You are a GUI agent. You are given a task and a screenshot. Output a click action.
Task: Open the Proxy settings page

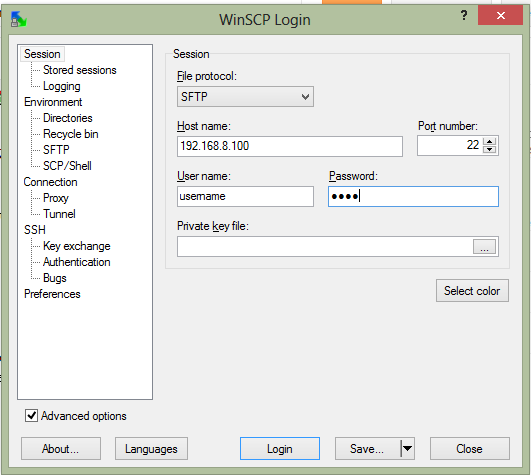click(56, 198)
